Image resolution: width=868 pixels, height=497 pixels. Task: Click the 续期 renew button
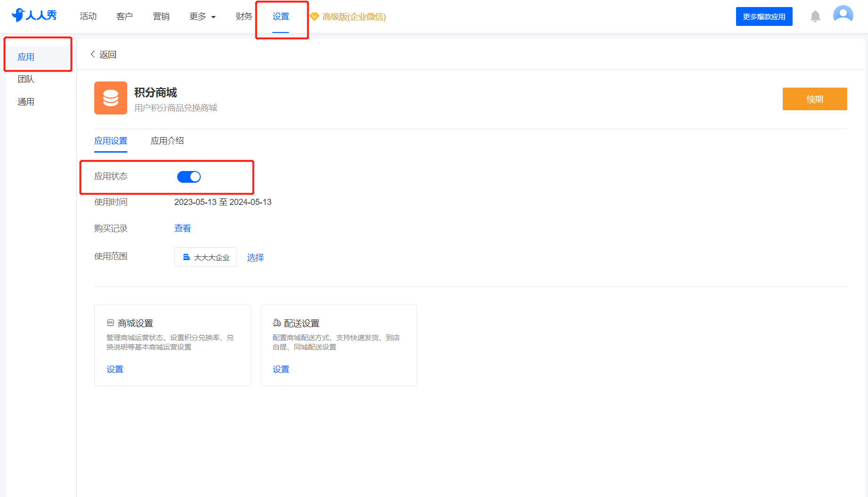tap(815, 99)
